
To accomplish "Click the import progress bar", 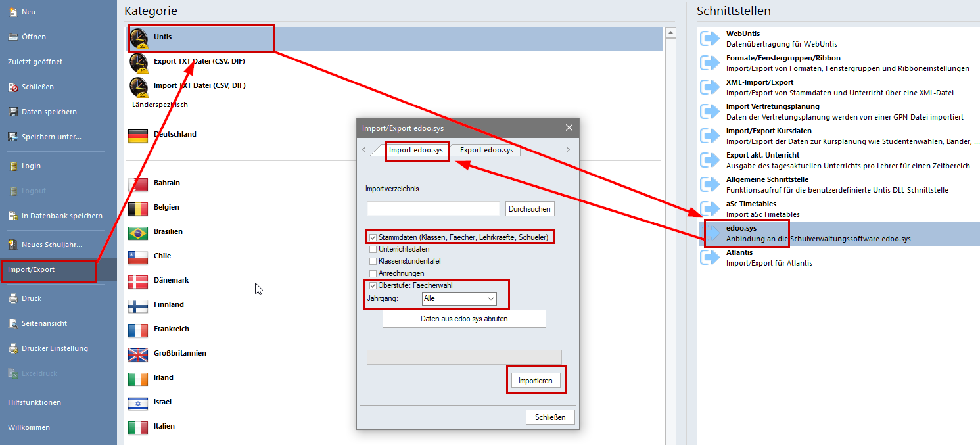I will (464, 357).
